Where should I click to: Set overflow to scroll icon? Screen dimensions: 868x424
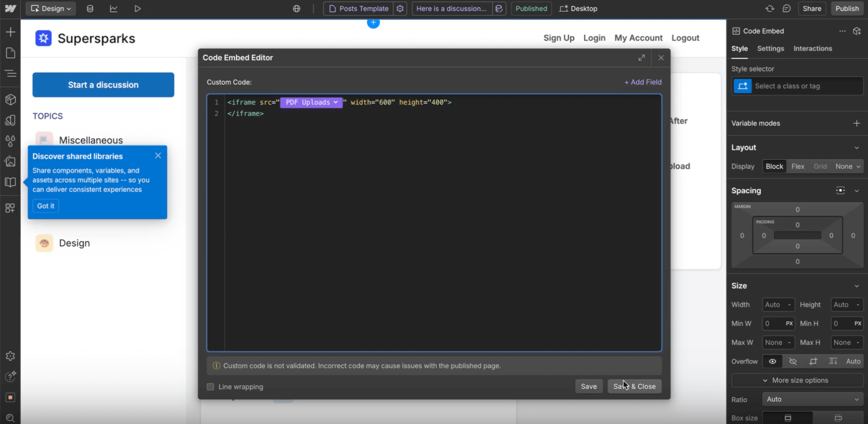click(x=833, y=361)
